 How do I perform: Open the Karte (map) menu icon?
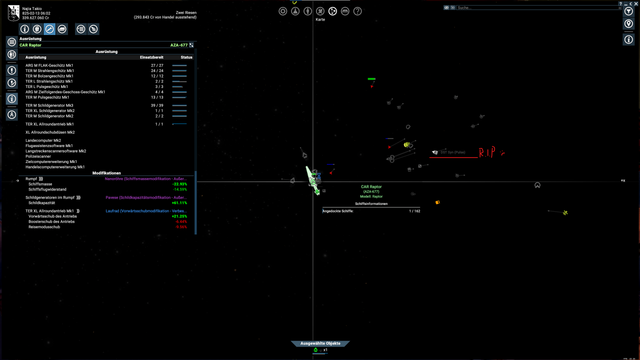pyautogui.click(x=333, y=11)
